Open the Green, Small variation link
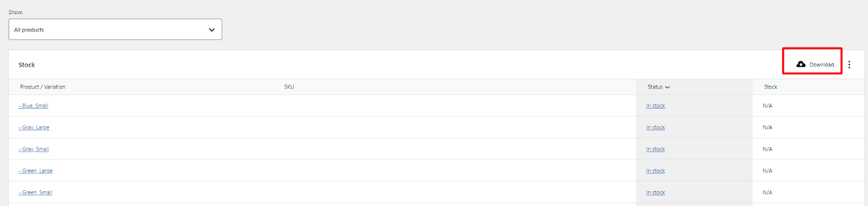Viewport: 868px width, 206px height. click(x=36, y=192)
